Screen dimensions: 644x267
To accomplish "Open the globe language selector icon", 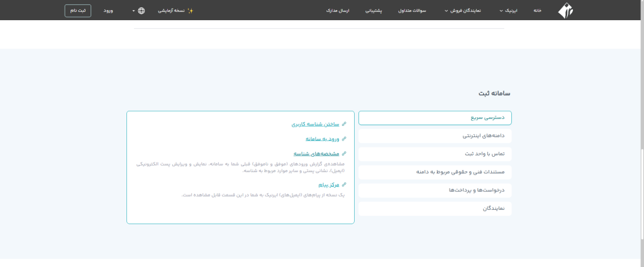I will click(142, 11).
